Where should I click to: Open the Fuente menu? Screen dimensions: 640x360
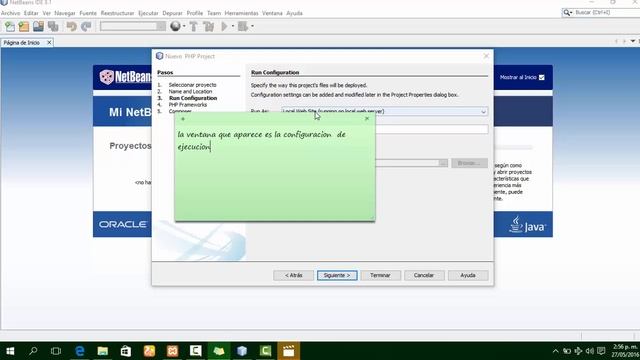tap(88, 13)
